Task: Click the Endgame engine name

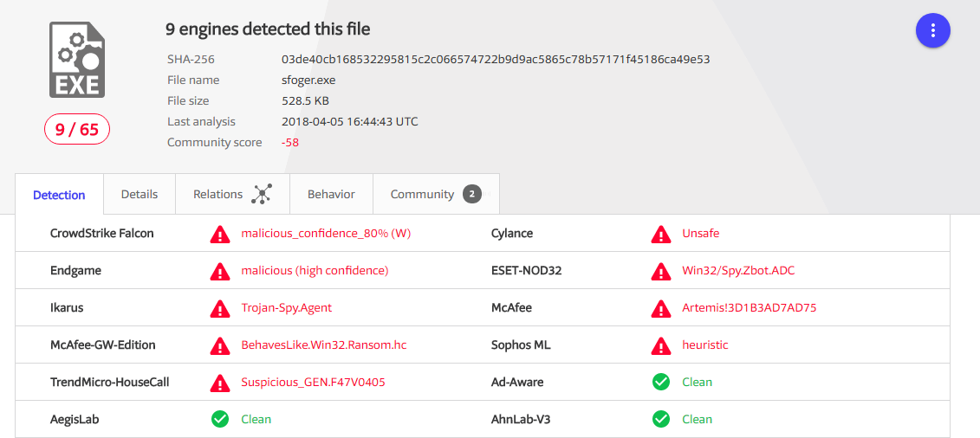Action: (x=75, y=270)
